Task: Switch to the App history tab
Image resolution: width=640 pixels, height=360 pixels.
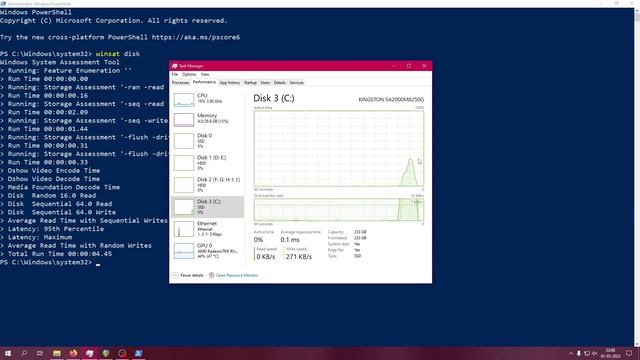Action: [x=230, y=82]
